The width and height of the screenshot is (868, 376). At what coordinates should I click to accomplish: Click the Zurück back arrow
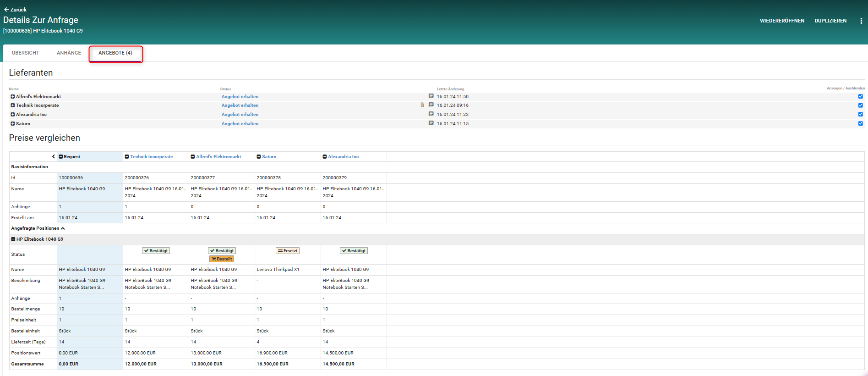6,10
